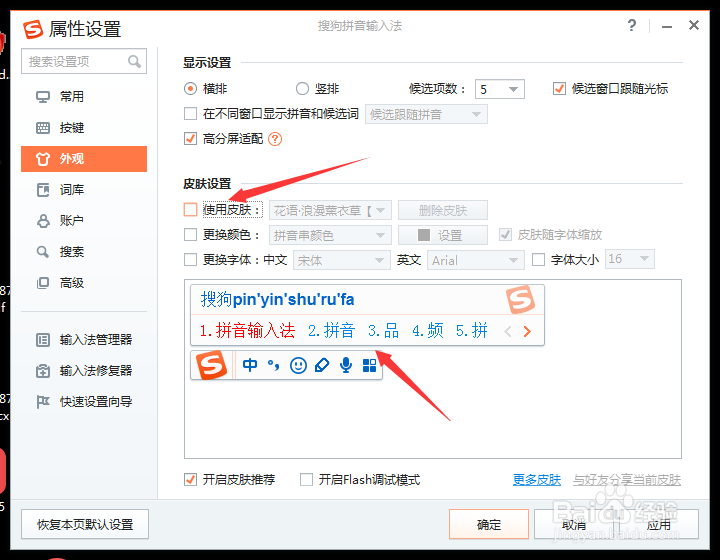Toggle 候选窗口跟随光标 checkbox
720x560 pixels.
(559, 88)
